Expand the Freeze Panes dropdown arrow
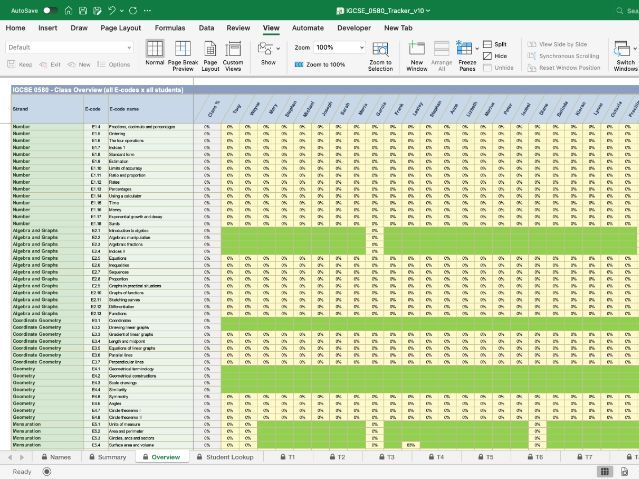The image size is (639, 479). (x=477, y=49)
